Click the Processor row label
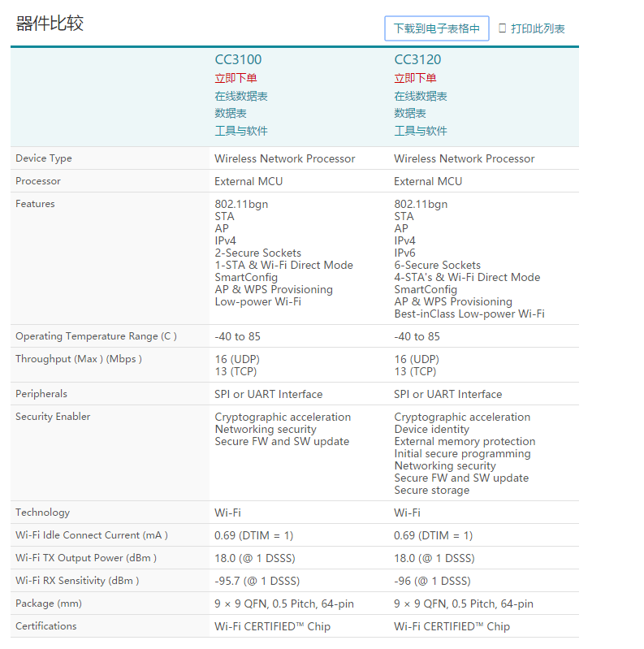 point(38,181)
